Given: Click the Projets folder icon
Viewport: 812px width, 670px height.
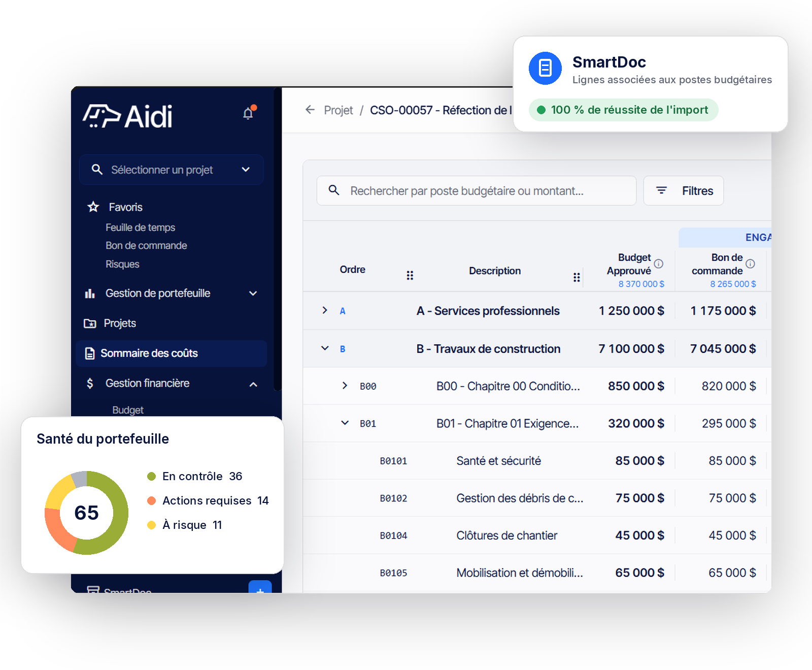Looking at the screenshot, I should click(x=90, y=323).
